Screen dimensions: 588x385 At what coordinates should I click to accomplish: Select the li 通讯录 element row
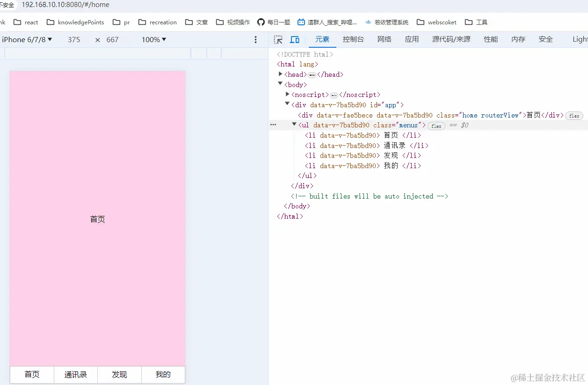tap(366, 146)
